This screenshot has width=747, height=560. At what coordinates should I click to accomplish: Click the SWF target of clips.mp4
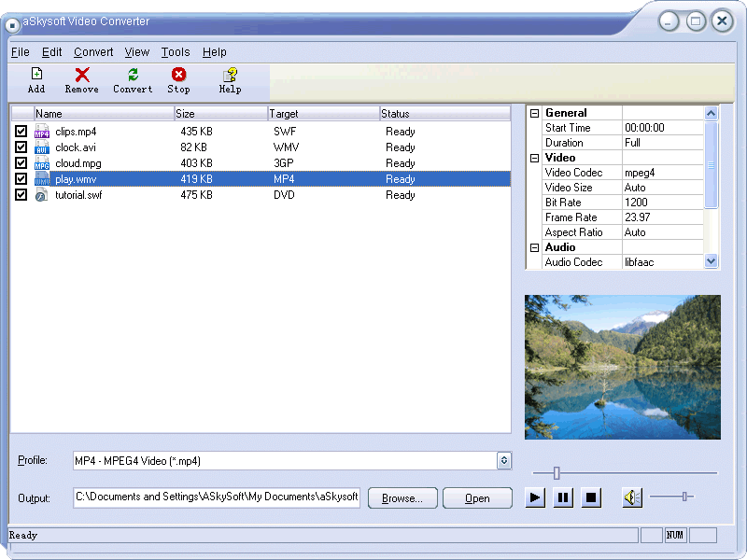pos(285,131)
